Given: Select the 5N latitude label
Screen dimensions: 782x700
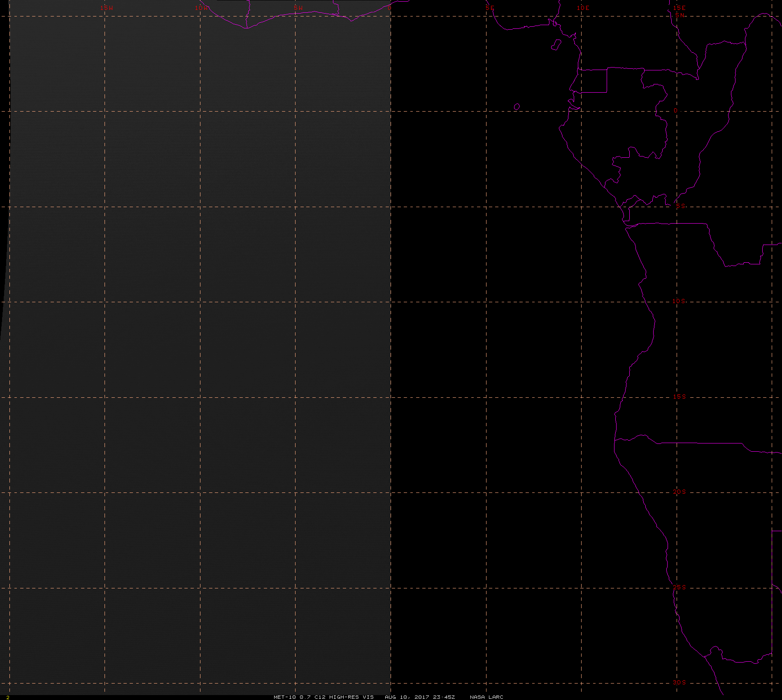Looking at the screenshot, I should [680, 15].
